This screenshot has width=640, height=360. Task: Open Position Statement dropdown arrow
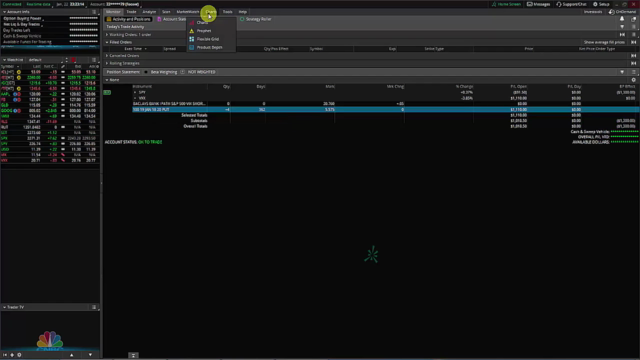(x=622, y=72)
